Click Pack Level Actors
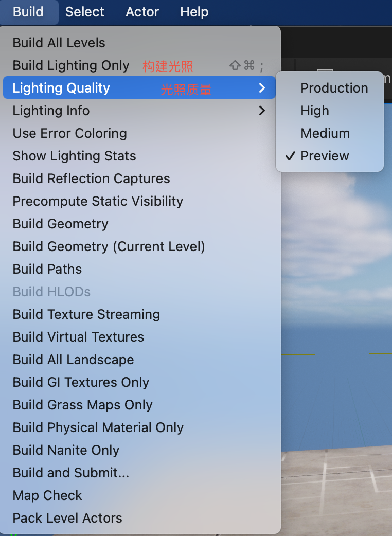The height and width of the screenshot is (536, 392). click(139, 518)
